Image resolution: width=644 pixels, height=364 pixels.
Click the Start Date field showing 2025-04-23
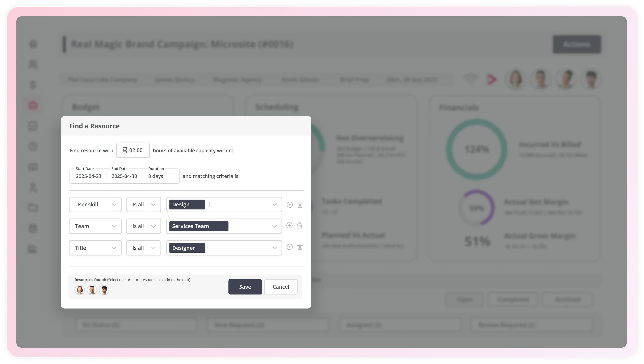[x=88, y=176]
